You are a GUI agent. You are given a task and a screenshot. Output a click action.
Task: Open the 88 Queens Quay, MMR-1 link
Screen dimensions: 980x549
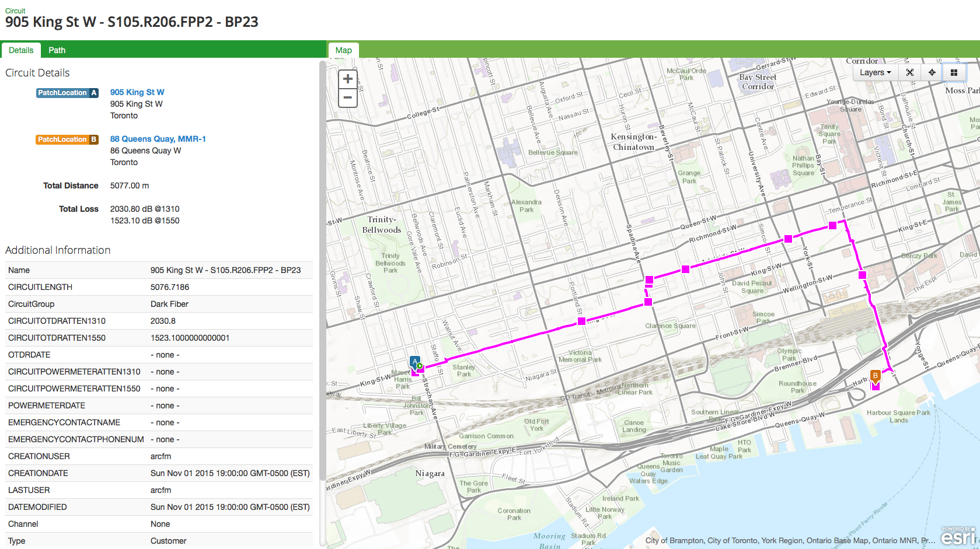(158, 139)
